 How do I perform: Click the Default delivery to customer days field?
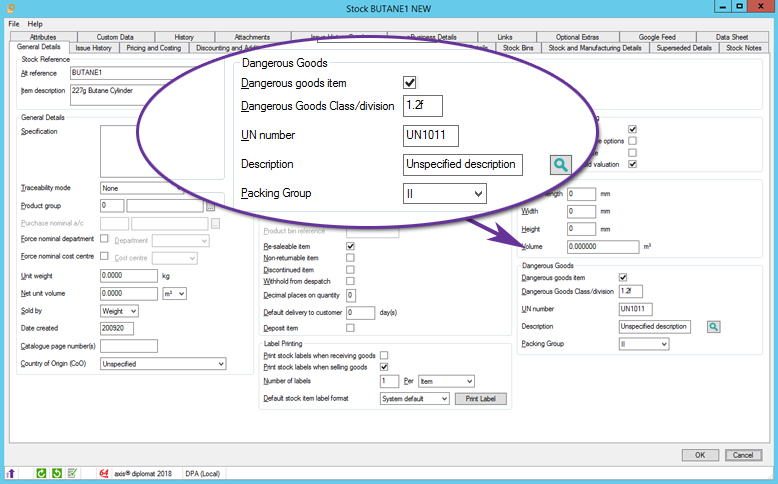[x=360, y=313]
